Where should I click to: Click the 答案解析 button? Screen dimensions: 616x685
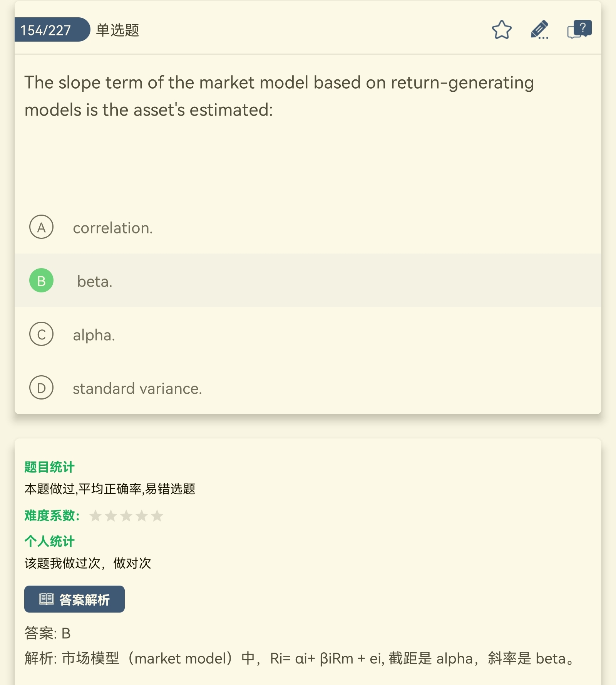74,599
